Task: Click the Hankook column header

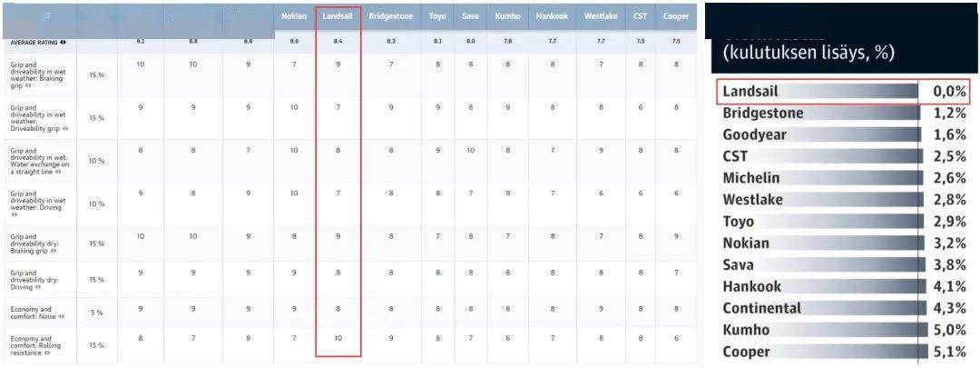Action: pos(552,17)
